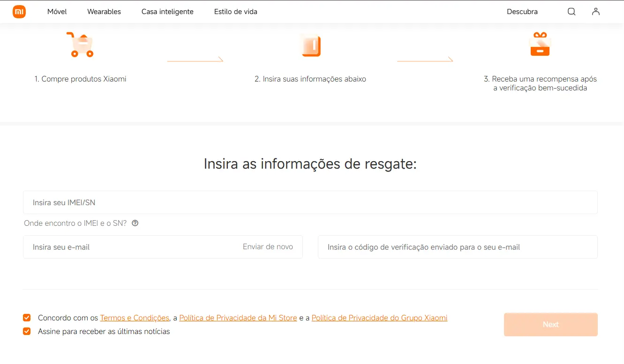Focus the IMEI/SN input field
Viewport: 624px width, 364px height.
pyautogui.click(x=310, y=202)
